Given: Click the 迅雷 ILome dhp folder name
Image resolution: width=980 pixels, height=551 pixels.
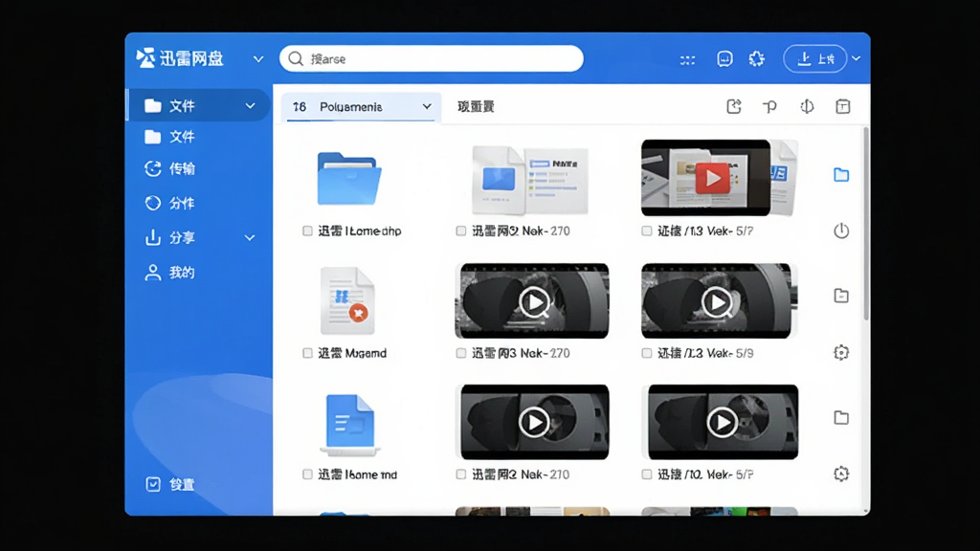Looking at the screenshot, I should pos(360,231).
